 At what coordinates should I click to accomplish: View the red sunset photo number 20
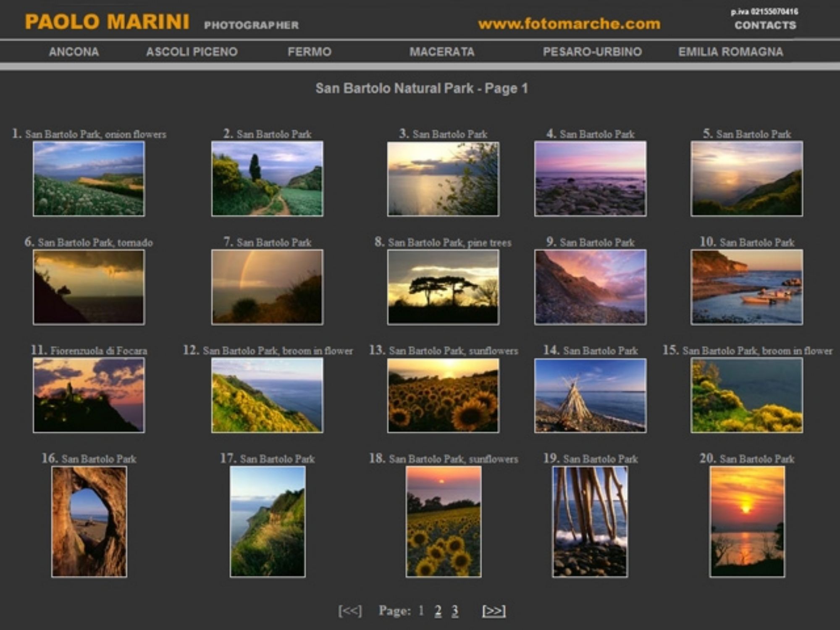point(746,522)
